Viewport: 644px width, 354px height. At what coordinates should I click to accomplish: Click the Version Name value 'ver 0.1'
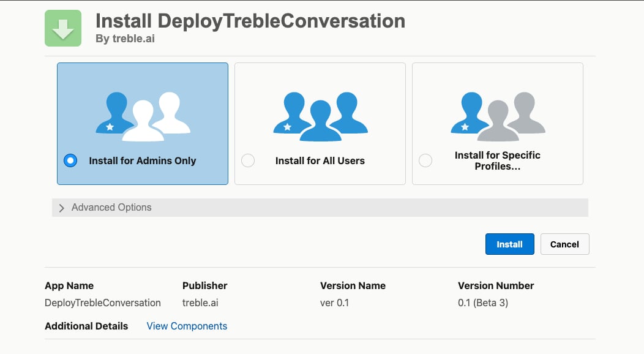pos(334,303)
